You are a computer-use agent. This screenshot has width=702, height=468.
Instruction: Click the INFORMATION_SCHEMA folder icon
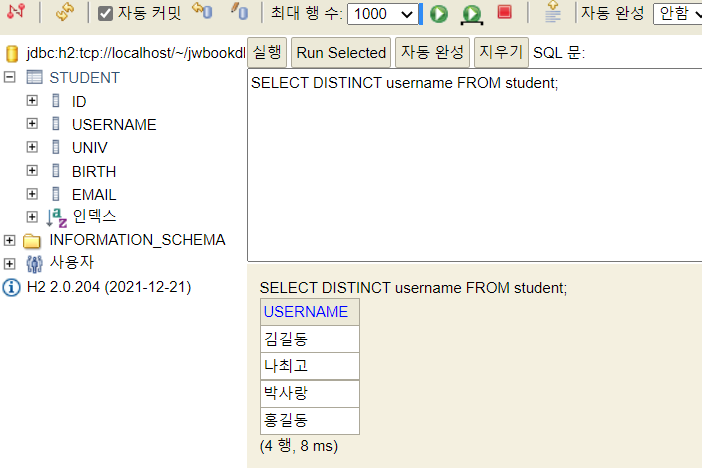(x=32, y=241)
